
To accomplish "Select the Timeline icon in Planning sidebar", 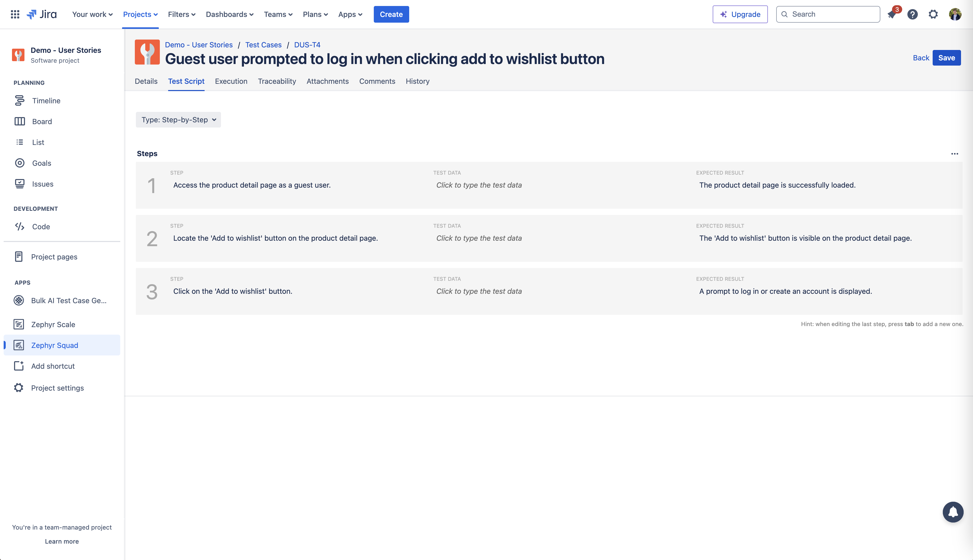I will (x=20, y=100).
